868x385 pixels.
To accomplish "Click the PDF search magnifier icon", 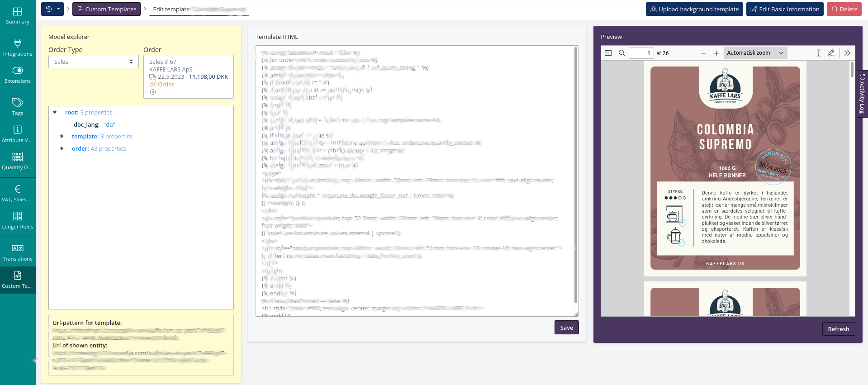I will point(622,53).
